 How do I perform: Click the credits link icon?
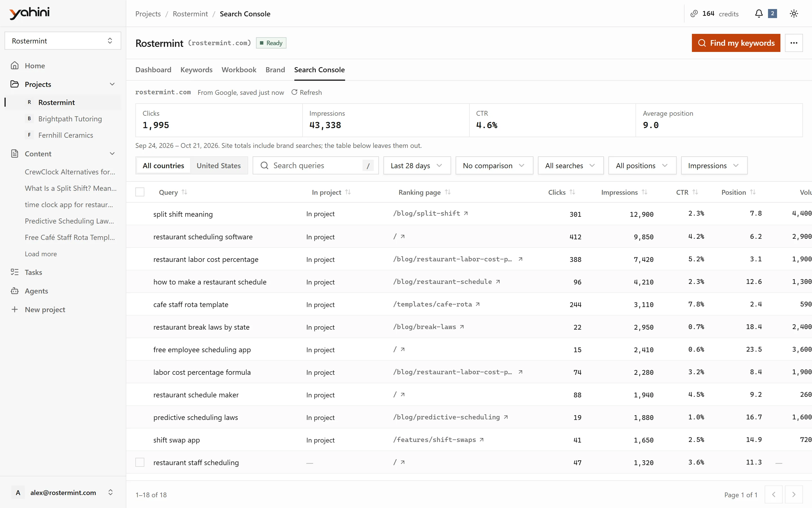point(694,14)
